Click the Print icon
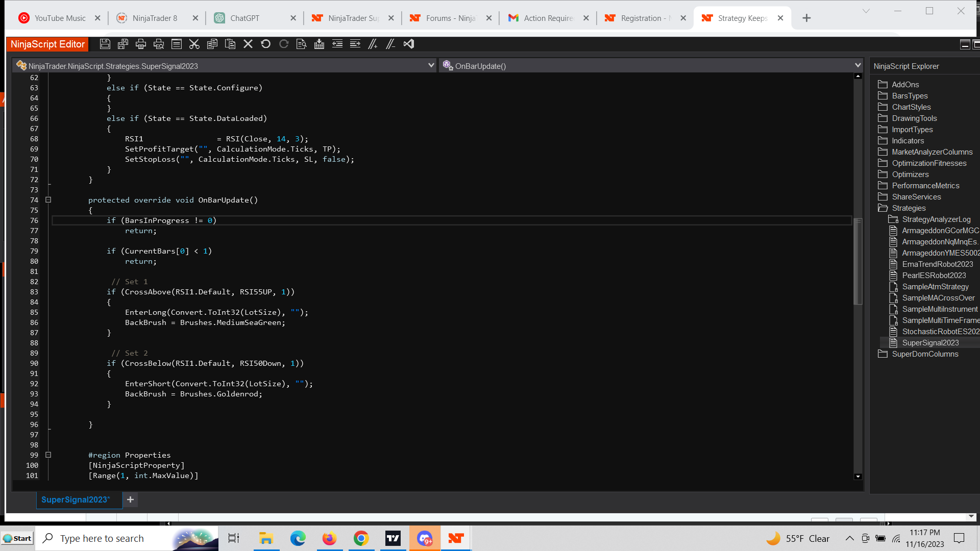980x551 pixels. 141,44
